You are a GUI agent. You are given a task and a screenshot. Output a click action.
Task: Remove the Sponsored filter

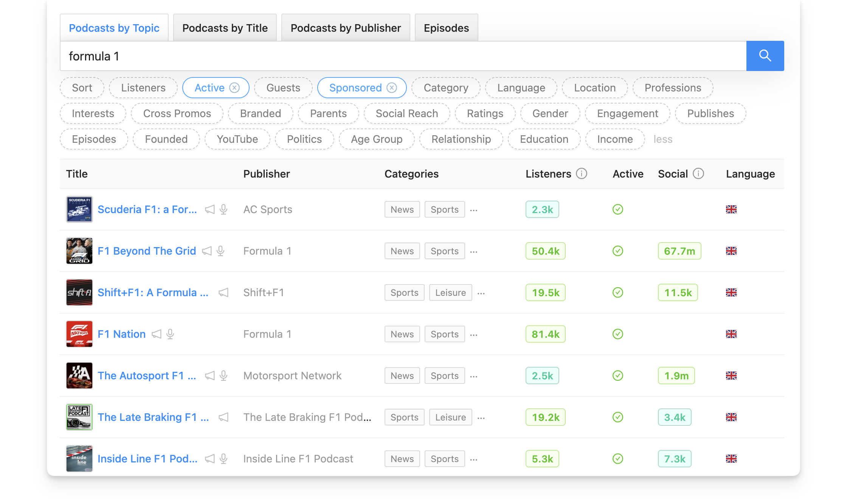(x=392, y=87)
